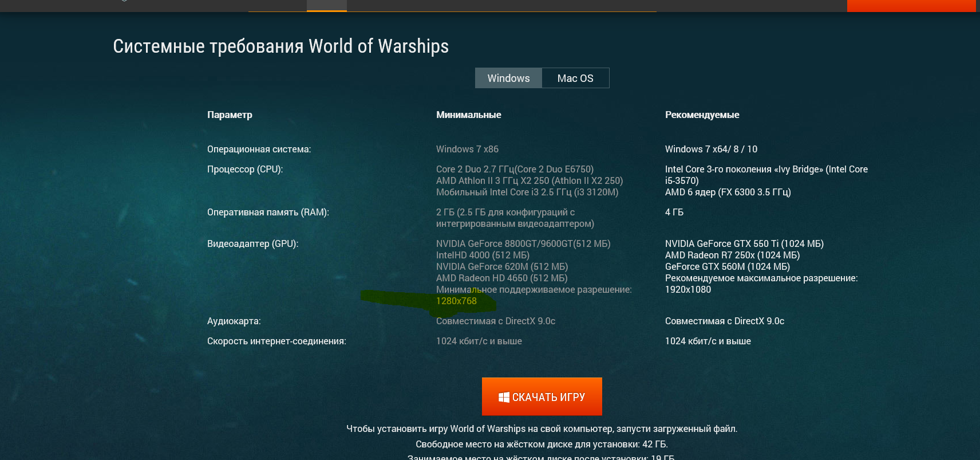Click the NVIDIA GeForce GTX 550 Ti line
The image size is (980, 460).
[x=744, y=243]
